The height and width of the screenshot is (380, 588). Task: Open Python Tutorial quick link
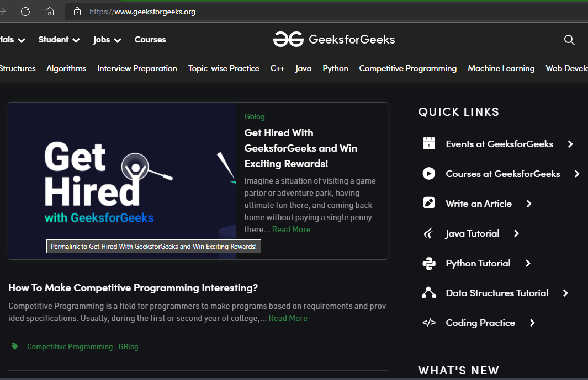478,263
